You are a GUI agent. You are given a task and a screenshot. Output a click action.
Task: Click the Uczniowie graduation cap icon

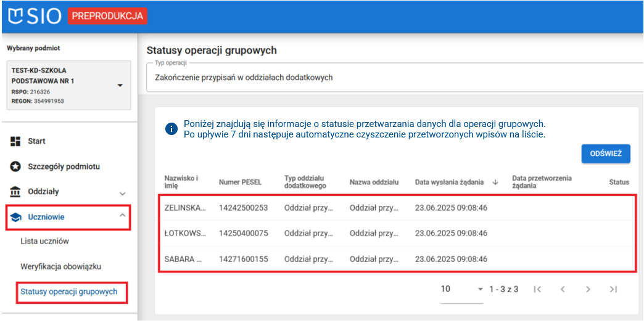tap(15, 218)
